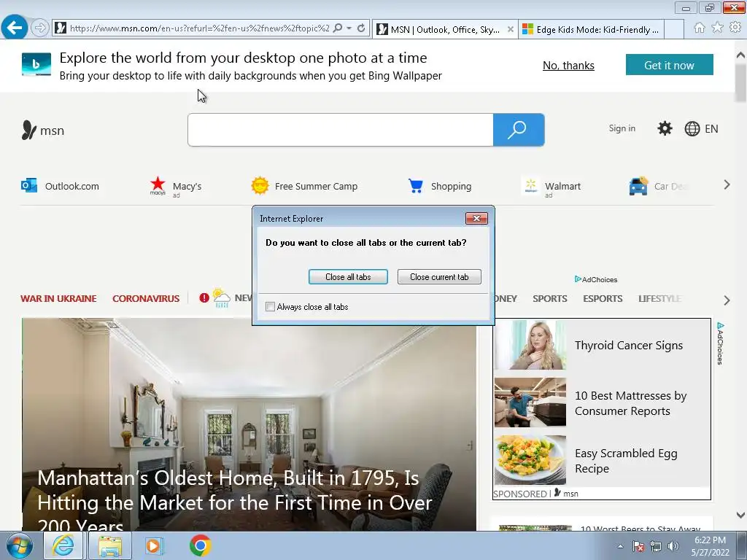Open the Free Summer Camp sun shortcut
747x560 pixels.
304,186
